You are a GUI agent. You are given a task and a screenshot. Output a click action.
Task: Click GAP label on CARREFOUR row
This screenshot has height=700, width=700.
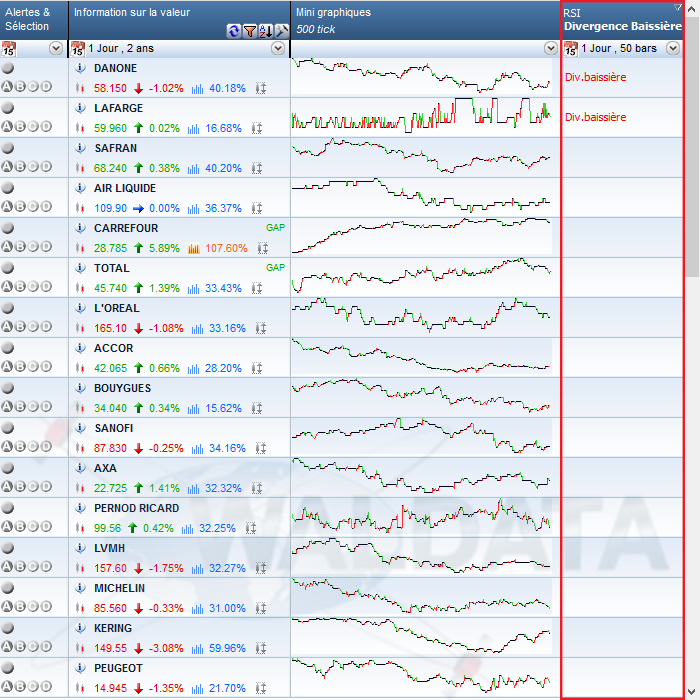[275, 227]
